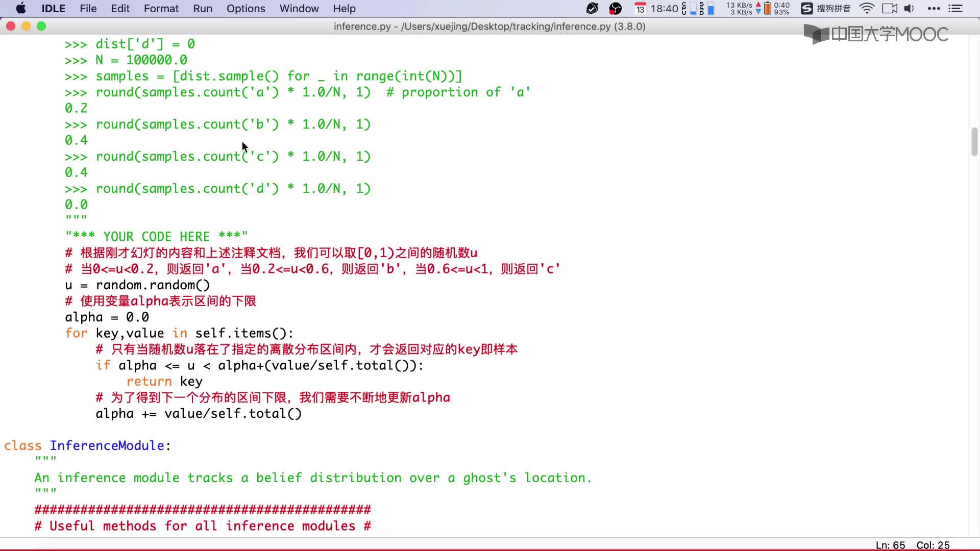Open the Format menu
This screenshot has width=980, height=551.
(161, 9)
